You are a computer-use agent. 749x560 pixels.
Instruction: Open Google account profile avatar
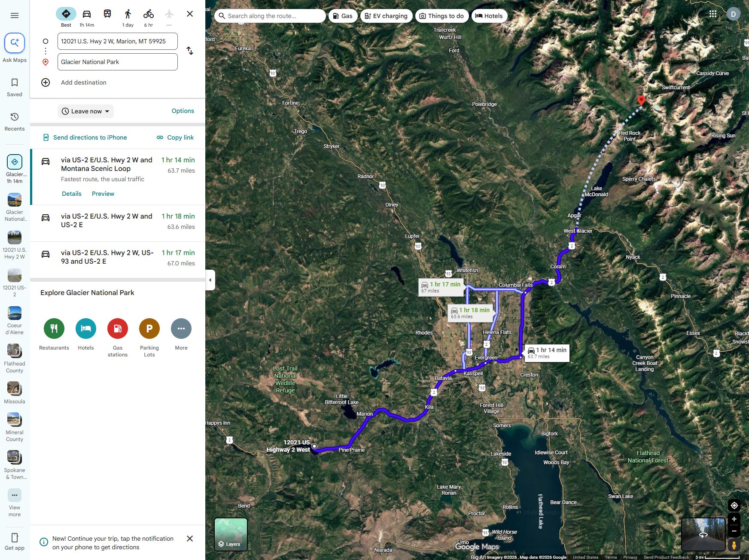[x=734, y=14]
